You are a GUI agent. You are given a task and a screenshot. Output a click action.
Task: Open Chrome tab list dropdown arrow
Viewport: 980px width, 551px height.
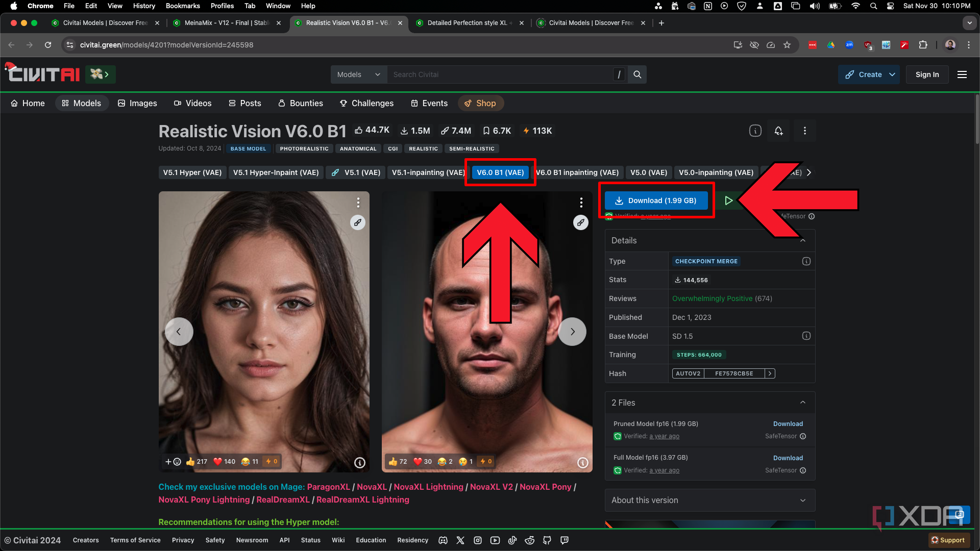tap(969, 23)
